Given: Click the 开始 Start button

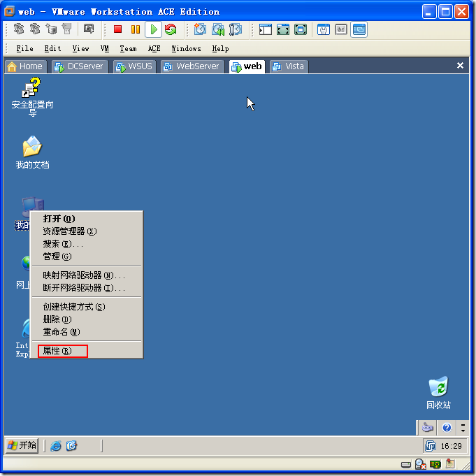Looking at the screenshot, I should 22,446.
